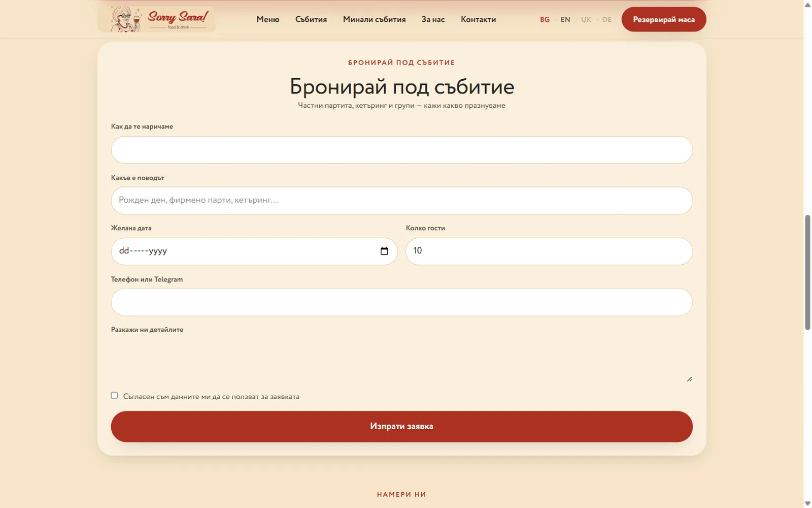812x508 pixels.
Task: Open Минали събития page
Action: (374, 19)
